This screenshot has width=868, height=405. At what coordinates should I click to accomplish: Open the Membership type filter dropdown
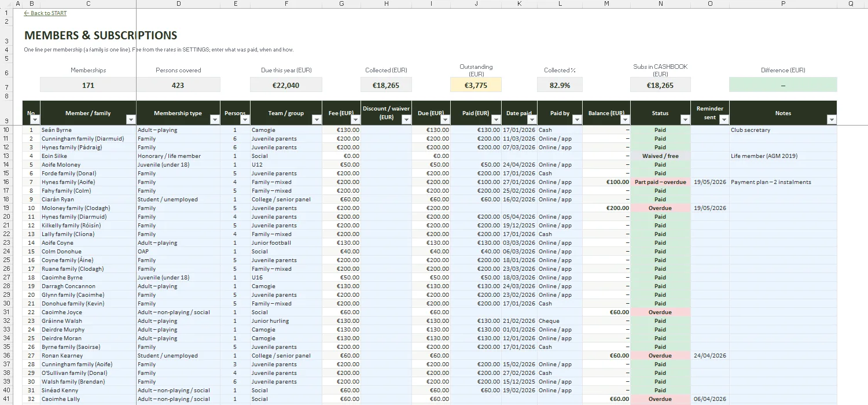coord(215,120)
